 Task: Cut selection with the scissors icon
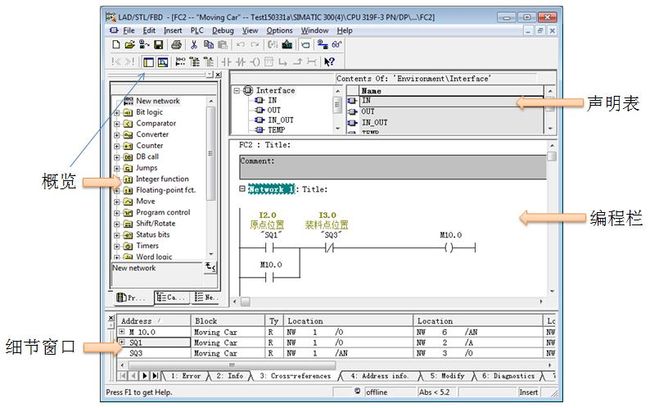(x=194, y=44)
